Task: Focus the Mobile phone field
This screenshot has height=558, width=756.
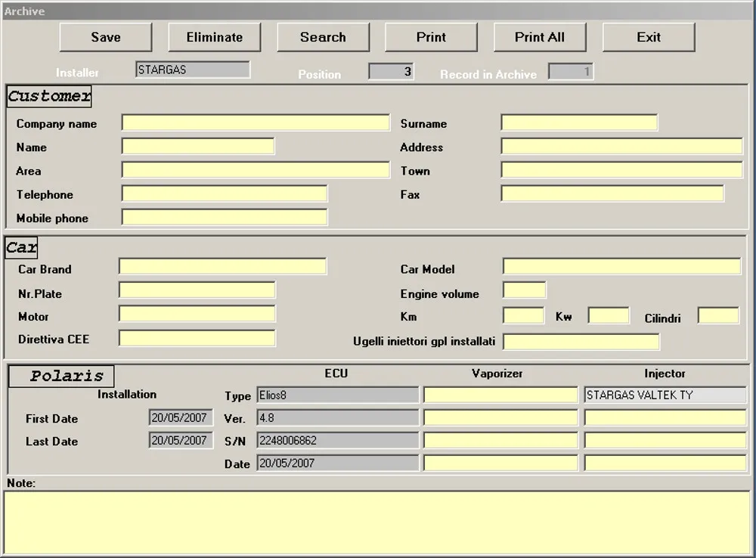Action: pyautogui.click(x=225, y=218)
